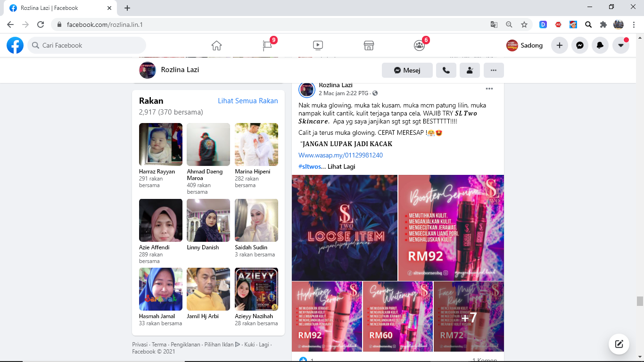Open Facebook Home from top navigation
Image resolution: width=644 pixels, height=362 pixels.
pyautogui.click(x=216, y=45)
